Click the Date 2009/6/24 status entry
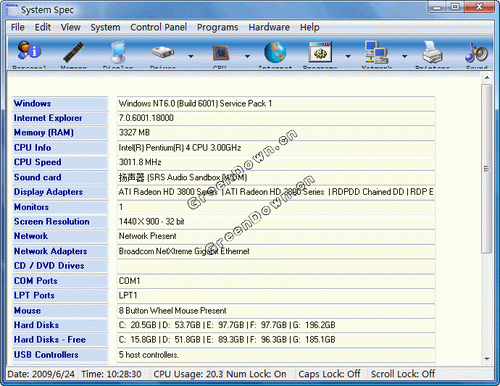This screenshot has width=500, height=386. point(41,374)
